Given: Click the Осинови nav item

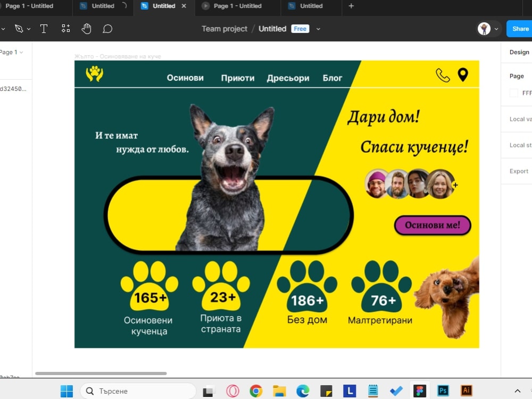Looking at the screenshot, I should click(x=185, y=78).
